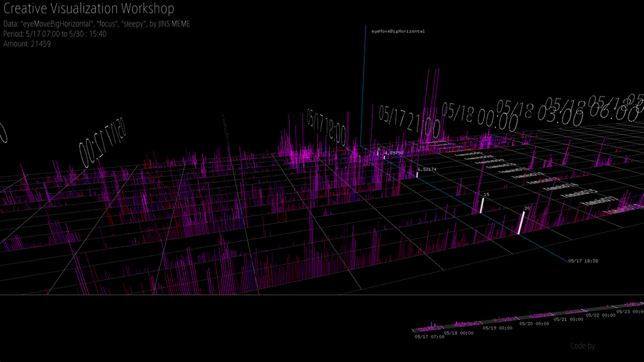
Task: Jump to 05/19 00:00 on mini timeline
Action: click(498, 328)
